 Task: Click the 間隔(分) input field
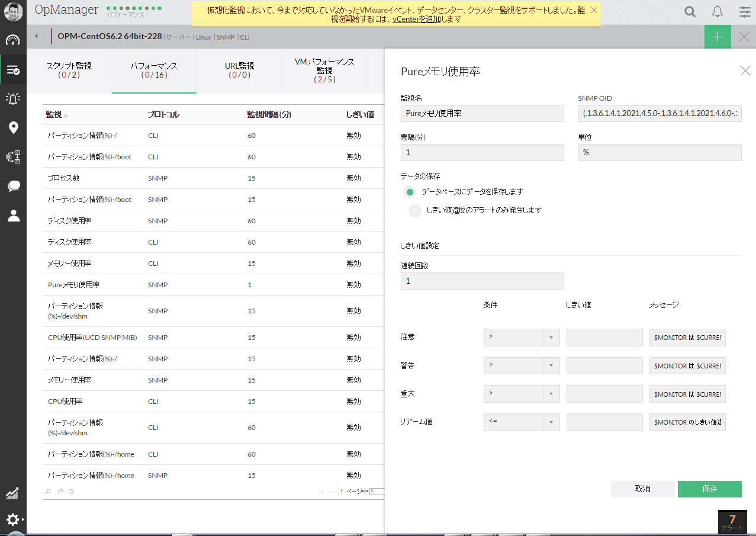pos(482,153)
